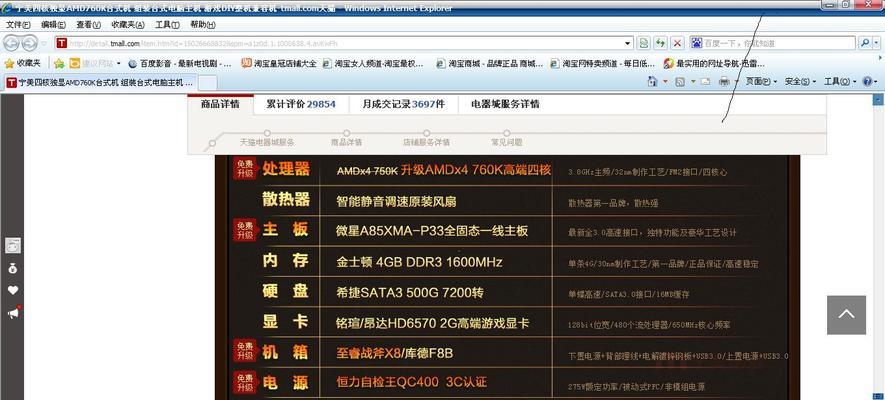Viewport: 885px width, 400px height.
Task: Click the left sidebar money bag icon
Action: (12, 269)
